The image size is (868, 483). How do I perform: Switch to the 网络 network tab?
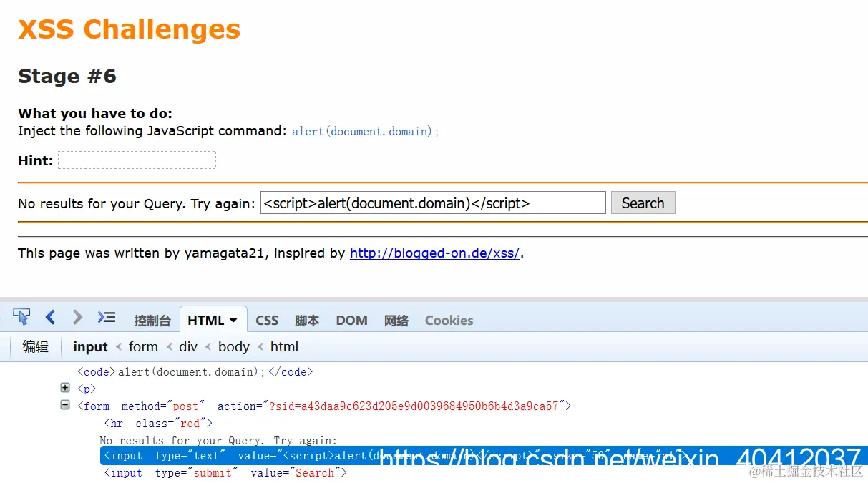(396, 321)
